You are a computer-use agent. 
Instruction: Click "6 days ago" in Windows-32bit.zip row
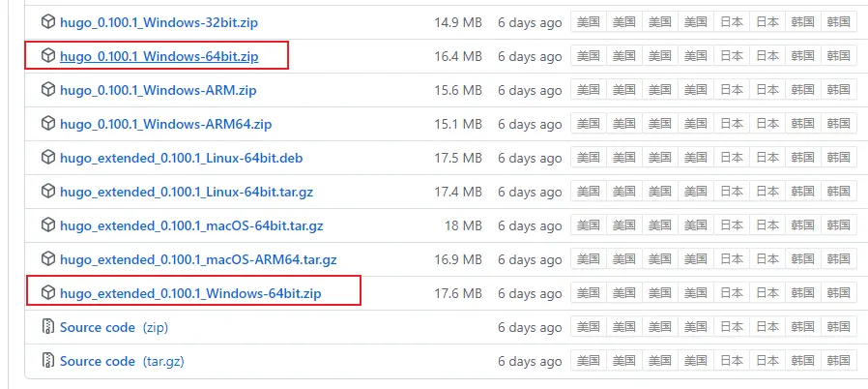tap(530, 22)
